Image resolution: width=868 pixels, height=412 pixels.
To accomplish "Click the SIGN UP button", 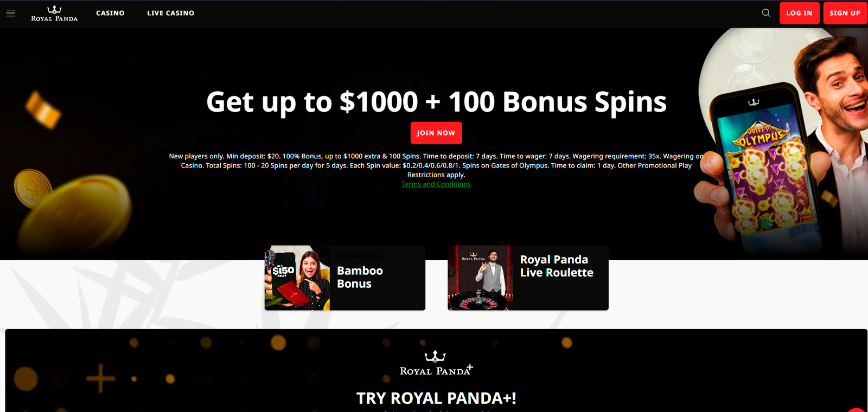I will (845, 13).
